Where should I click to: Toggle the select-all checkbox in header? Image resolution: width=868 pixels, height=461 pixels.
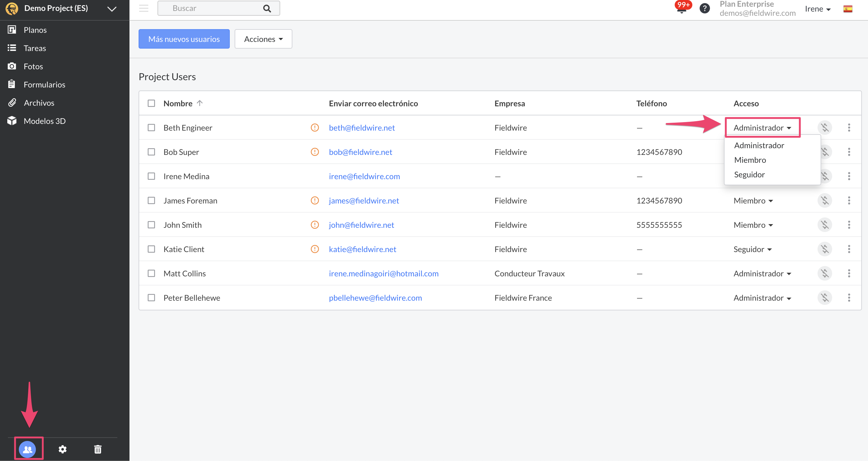151,103
